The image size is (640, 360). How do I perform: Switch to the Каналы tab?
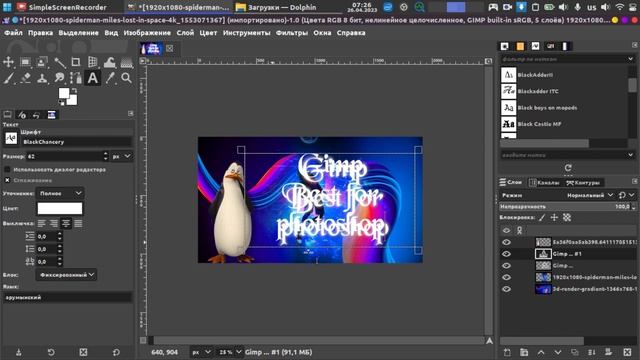point(544,183)
